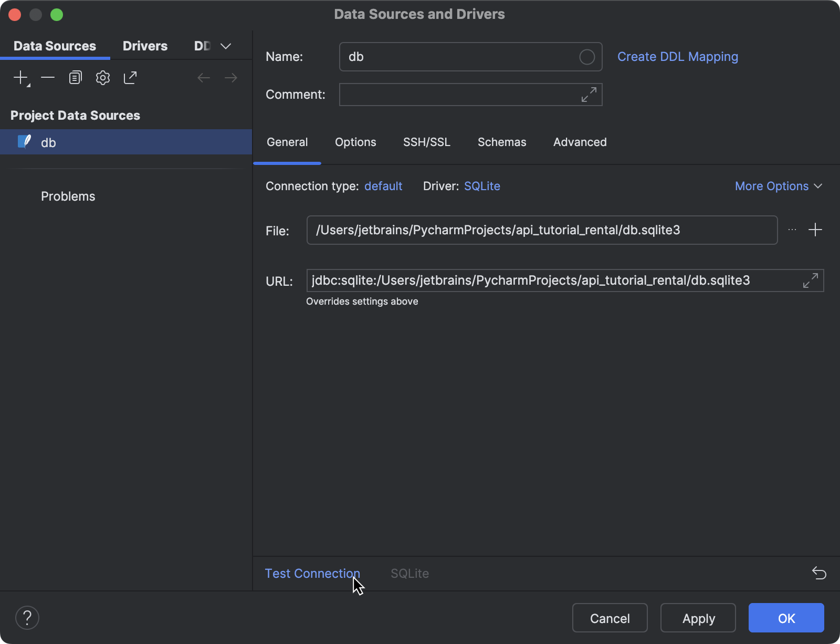Click the revert changes arrow icon
The width and height of the screenshot is (840, 644).
819,573
